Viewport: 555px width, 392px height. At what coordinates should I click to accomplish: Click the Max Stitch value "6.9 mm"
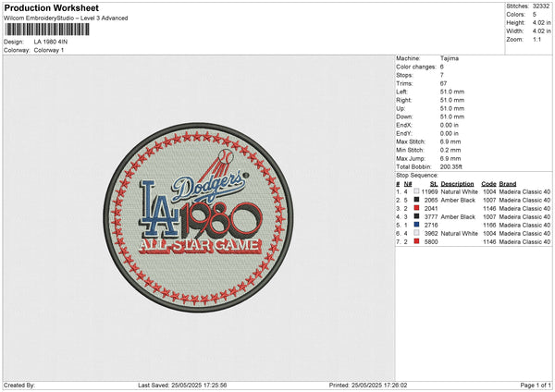(x=450, y=141)
